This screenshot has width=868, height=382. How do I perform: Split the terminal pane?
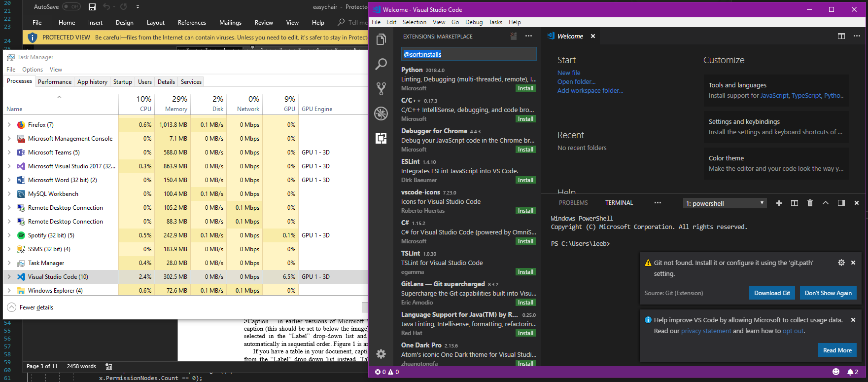pos(795,203)
